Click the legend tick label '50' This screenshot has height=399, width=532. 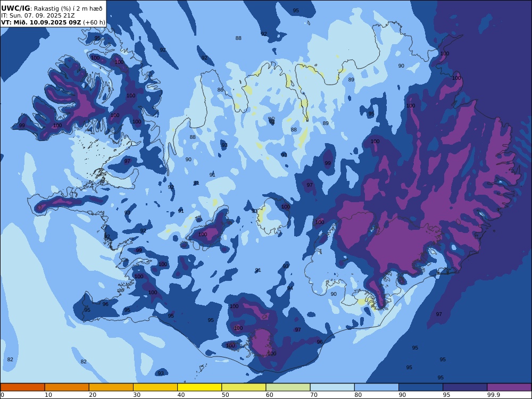pos(226,395)
